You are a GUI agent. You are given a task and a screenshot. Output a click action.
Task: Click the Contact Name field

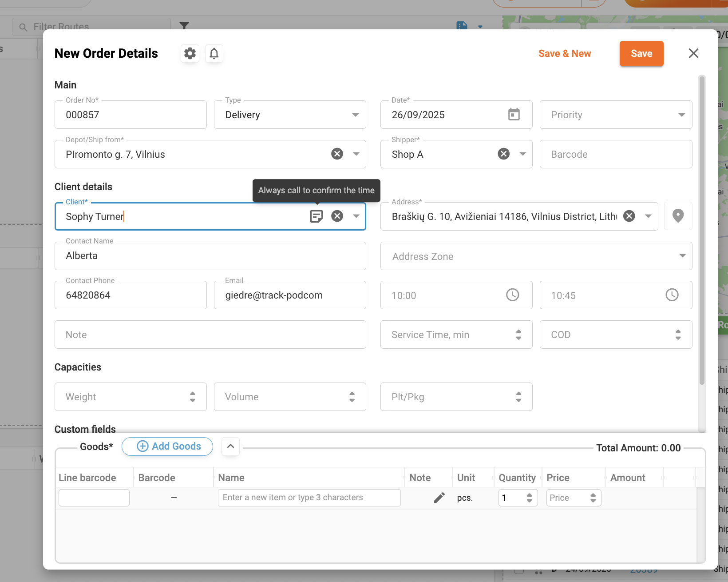(210, 256)
